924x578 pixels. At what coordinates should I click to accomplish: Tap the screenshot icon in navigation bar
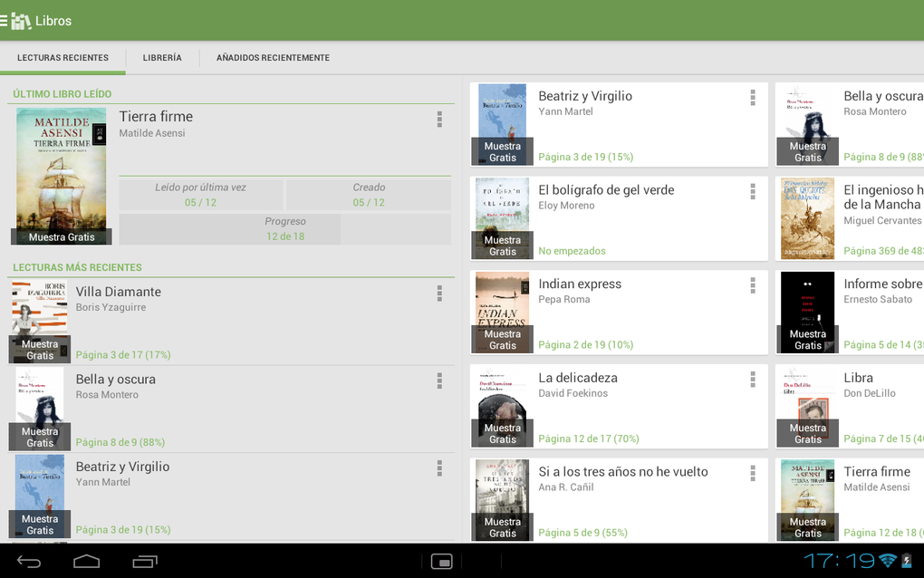(442, 562)
